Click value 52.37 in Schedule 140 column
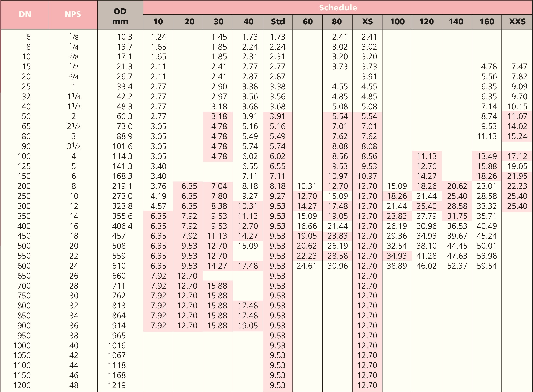Screen dimensions: 533x392 pos(457,266)
